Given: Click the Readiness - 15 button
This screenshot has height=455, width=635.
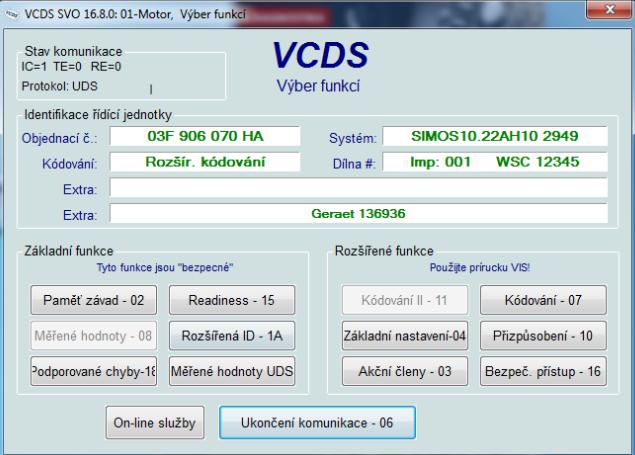Looking at the screenshot, I should click(x=232, y=300).
